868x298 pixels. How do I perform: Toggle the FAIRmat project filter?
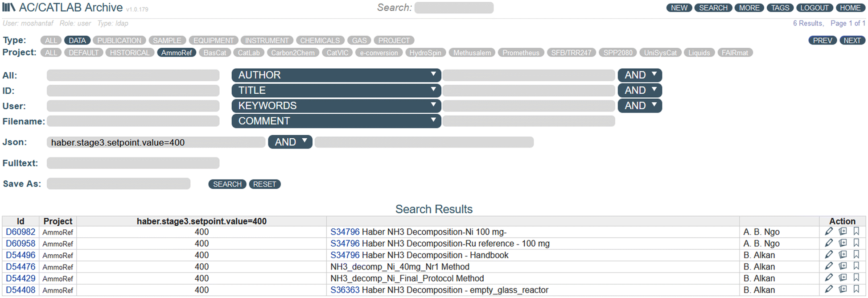(x=735, y=53)
